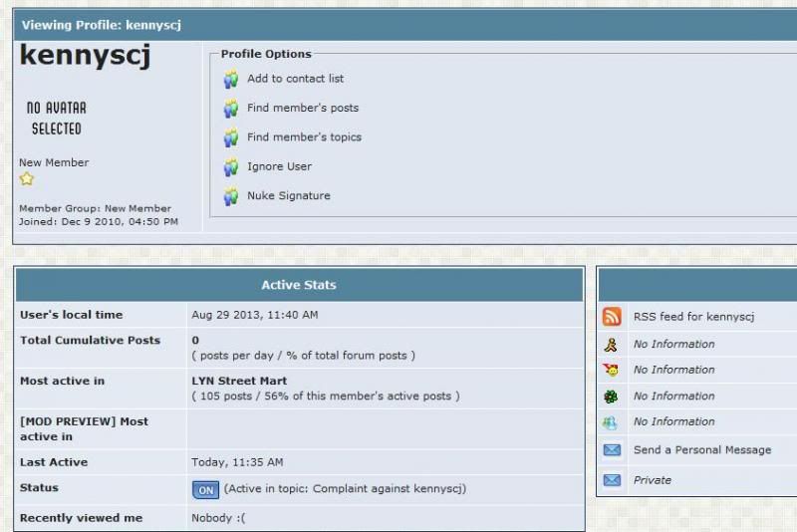Click the MSN messenger icon
The height and width of the screenshot is (532, 797).
tap(612, 422)
